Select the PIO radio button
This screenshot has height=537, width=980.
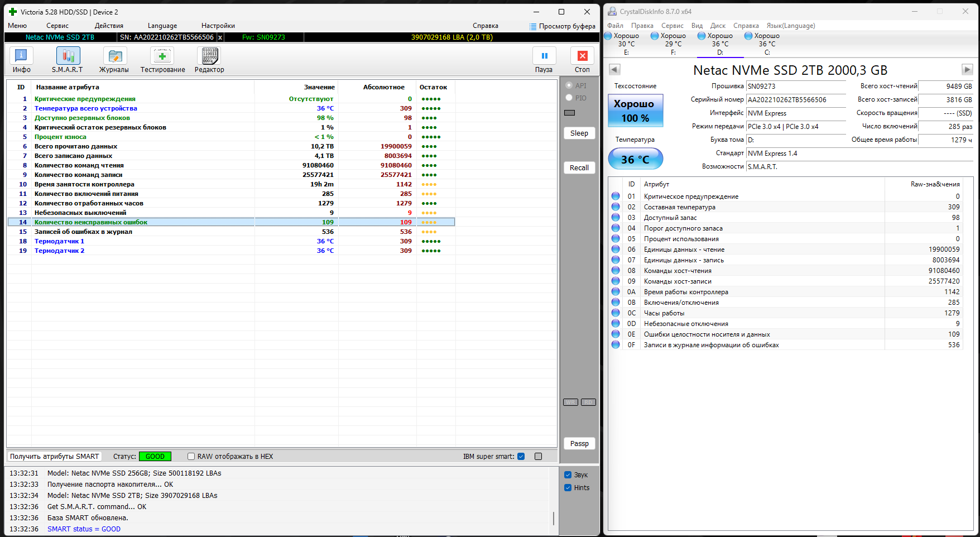(x=569, y=98)
